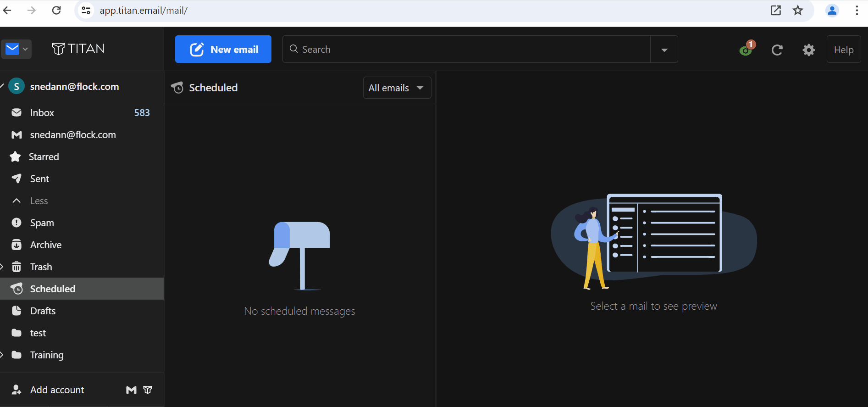View site information icon in address bar
Image resolution: width=868 pixels, height=407 pixels.
click(86, 10)
